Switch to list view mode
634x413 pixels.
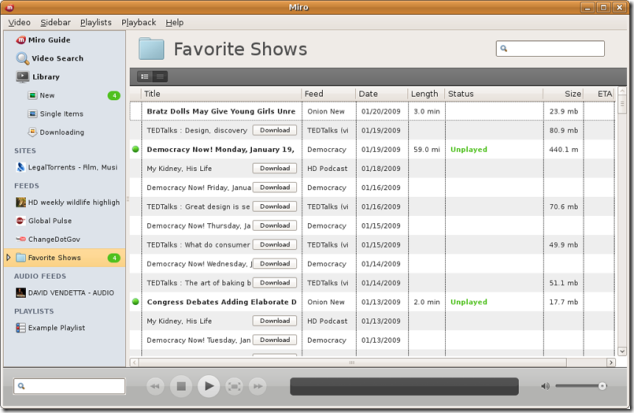tap(160, 76)
